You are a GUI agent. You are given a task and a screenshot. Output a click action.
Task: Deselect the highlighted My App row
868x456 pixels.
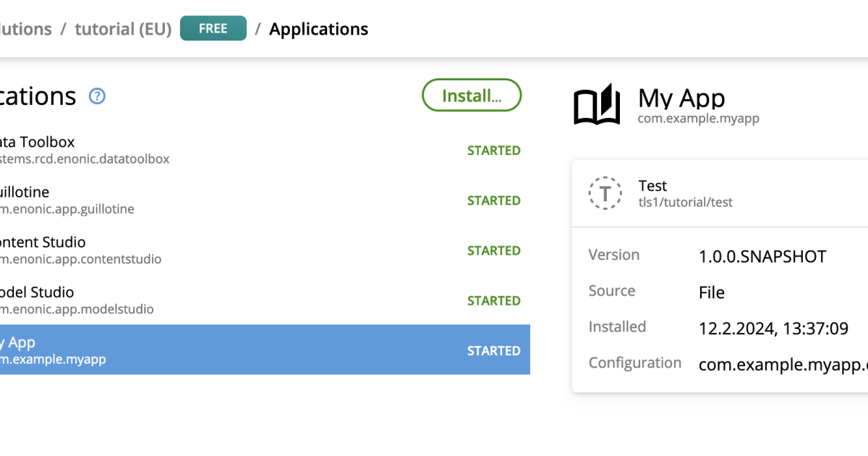pyautogui.click(x=217, y=350)
